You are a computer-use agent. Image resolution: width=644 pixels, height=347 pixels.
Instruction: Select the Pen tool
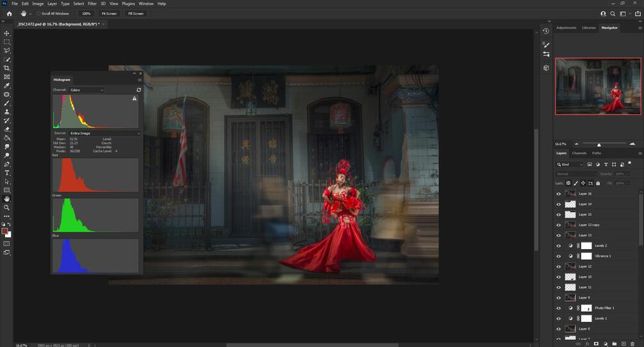point(6,164)
